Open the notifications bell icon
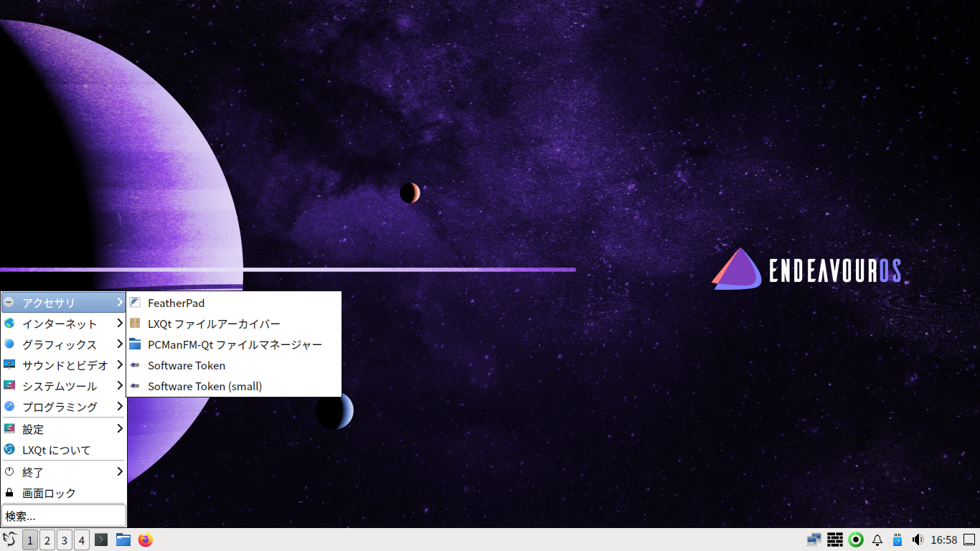Screen dimensions: 980x551 coord(877,540)
